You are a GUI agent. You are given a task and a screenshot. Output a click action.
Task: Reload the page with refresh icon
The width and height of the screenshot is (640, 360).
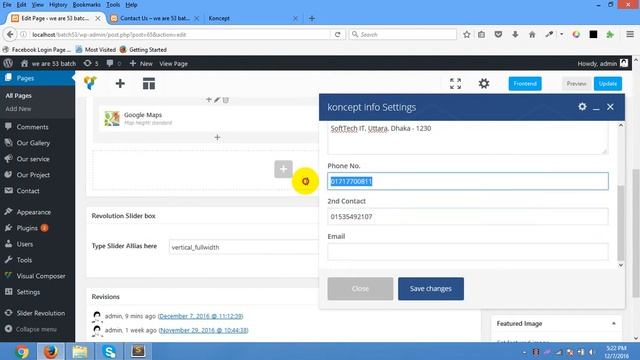(x=338, y=34)
